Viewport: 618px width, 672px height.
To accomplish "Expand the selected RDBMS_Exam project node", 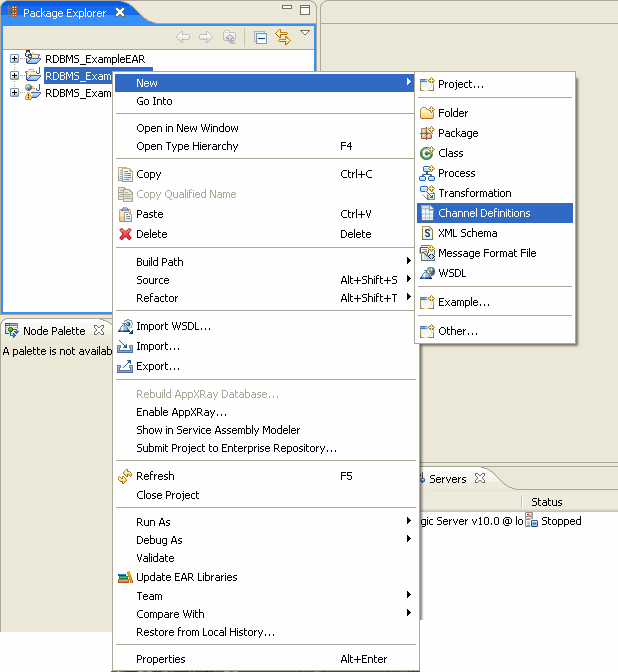I will pyautogui.click(x=14, y=76).
